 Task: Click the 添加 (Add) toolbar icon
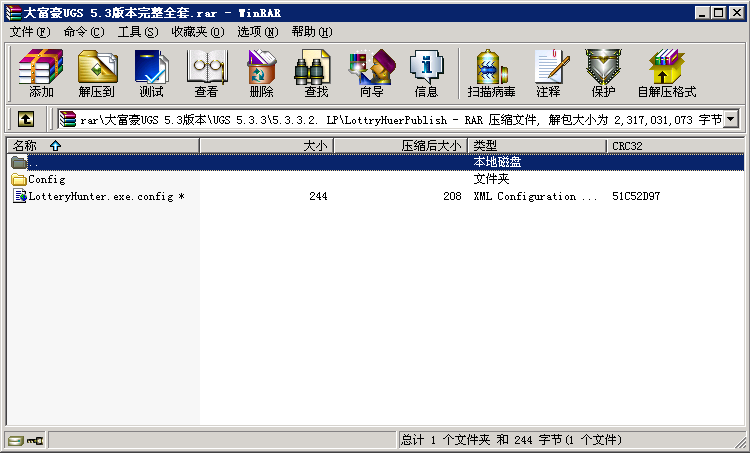coord(41,73)
